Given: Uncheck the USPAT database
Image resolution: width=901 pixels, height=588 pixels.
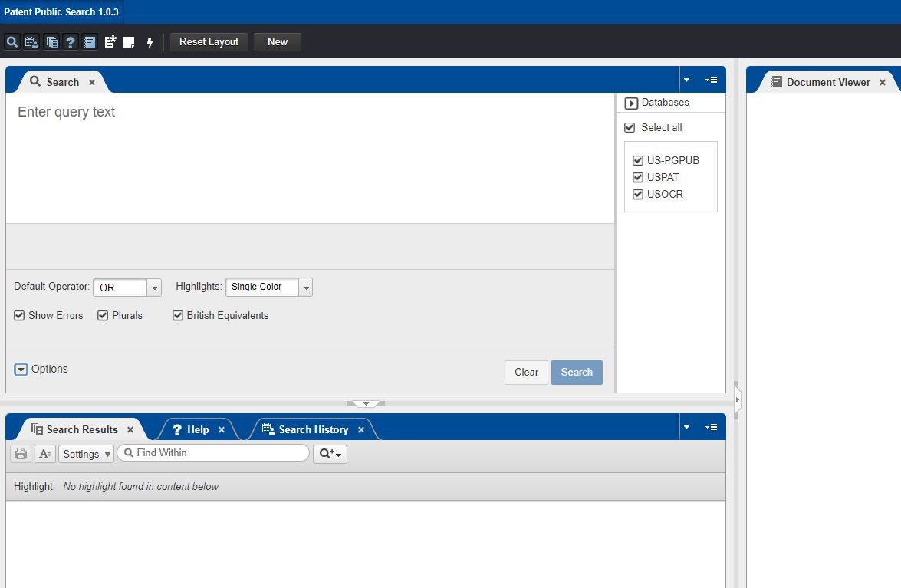Looking at the screenshot, I should [638, 177].
